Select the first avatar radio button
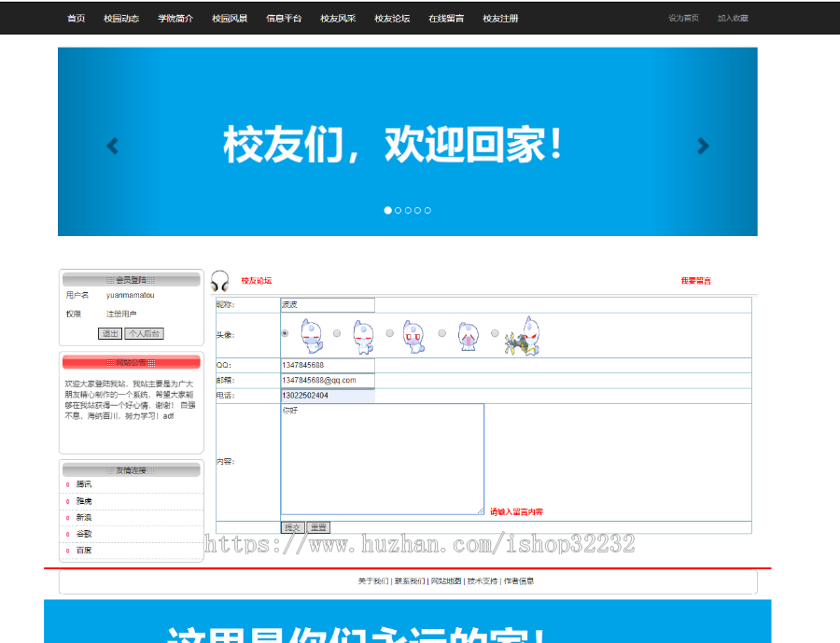840x643 pixels. [285, 333]
